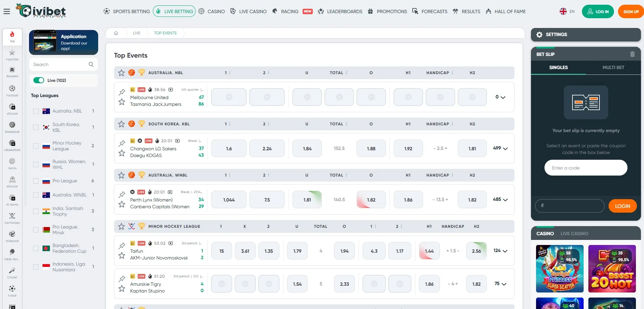Open EN language selector
The height and width of the screenshot is (309, 644).
(567, 11)
